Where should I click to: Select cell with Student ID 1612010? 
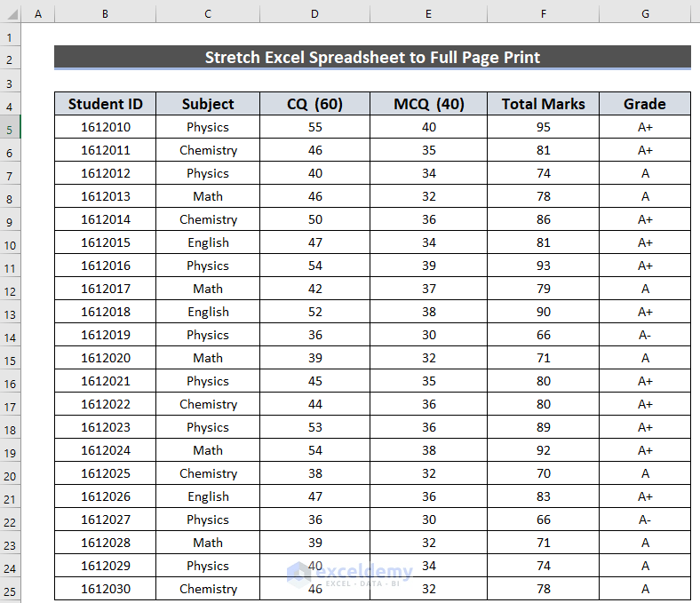pos(106,127)
